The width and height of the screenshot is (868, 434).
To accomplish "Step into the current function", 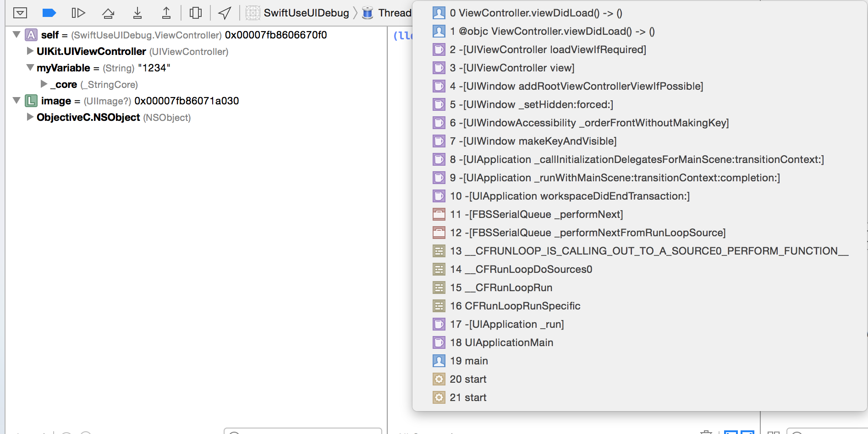I will point(137,13).
